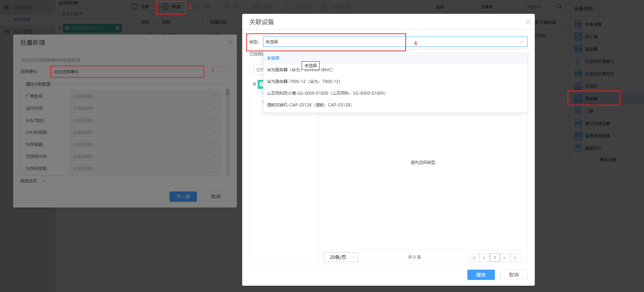Open the 20条/页 page size dropdown
The width and height of the screenshot is (644, 292).
[341, 257]
